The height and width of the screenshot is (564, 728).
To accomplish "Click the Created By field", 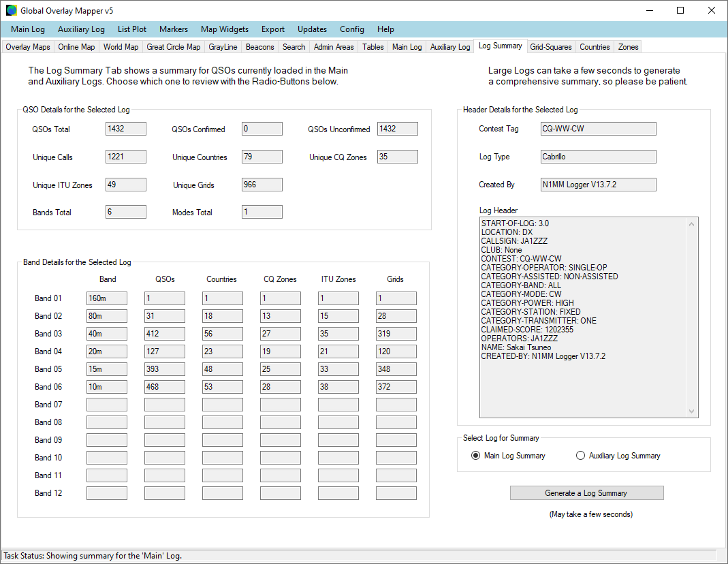I will [x=599, y=185].
